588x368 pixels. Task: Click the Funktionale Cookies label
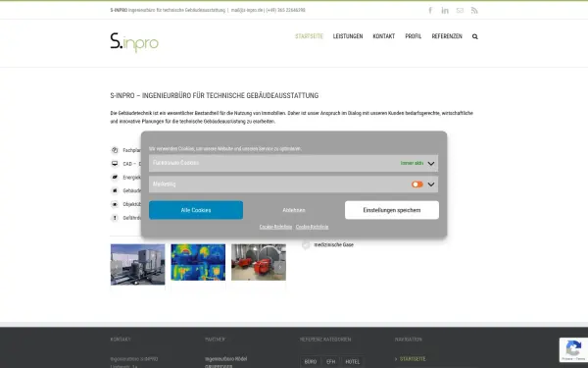(175, 163)
